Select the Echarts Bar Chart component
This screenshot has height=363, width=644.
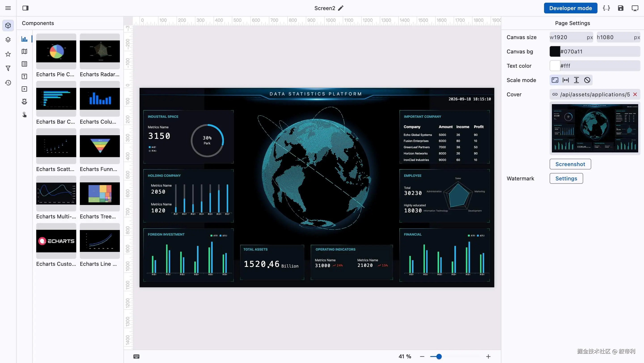pyautogui.click(x=56, y=103)
